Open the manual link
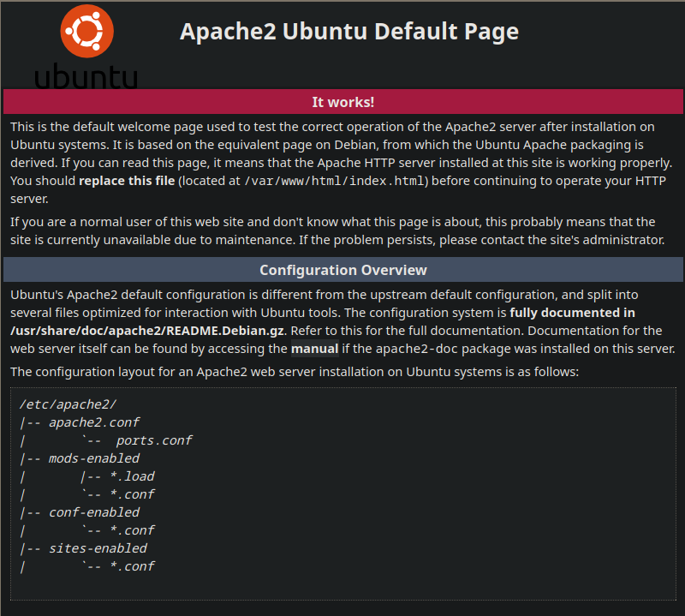Screen dimensions: 685x616 314,349
